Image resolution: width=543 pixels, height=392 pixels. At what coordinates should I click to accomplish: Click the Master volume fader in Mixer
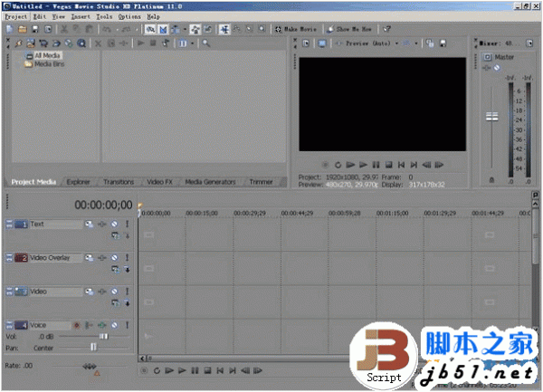point(491,117)
